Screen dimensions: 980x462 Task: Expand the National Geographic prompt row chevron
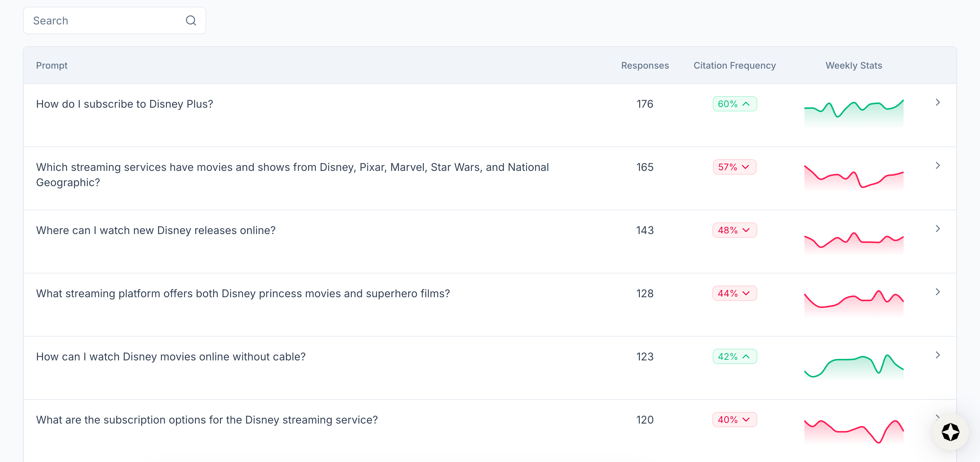point(937,165)
